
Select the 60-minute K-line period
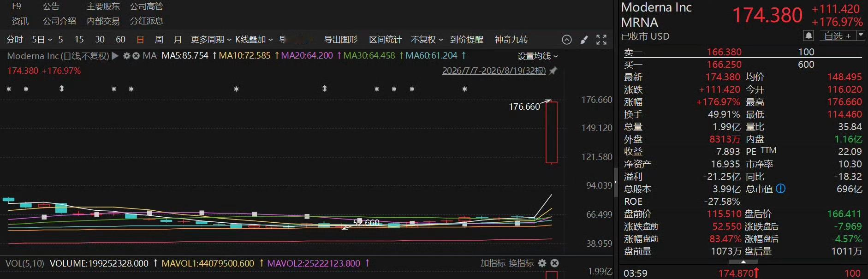[x=121, y=40]
